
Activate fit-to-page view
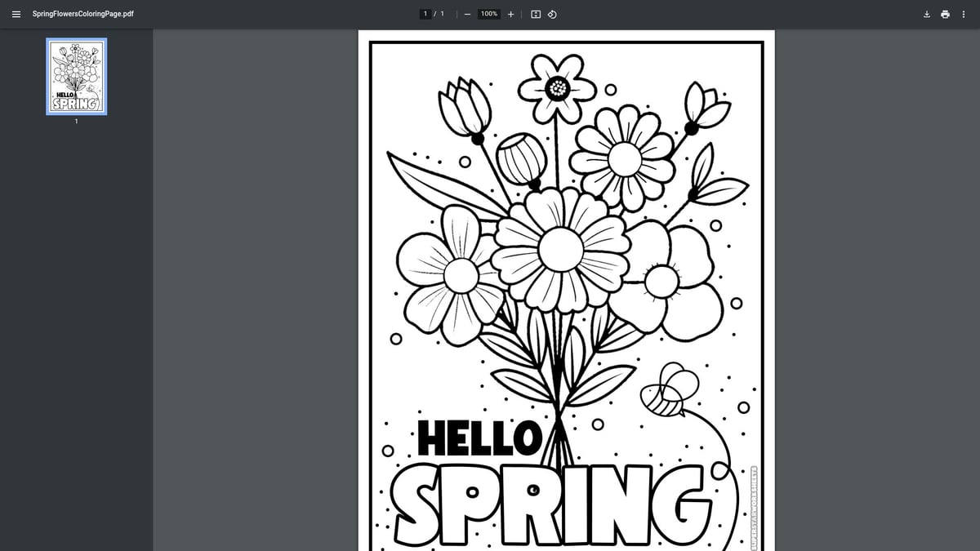click(534, 14)
